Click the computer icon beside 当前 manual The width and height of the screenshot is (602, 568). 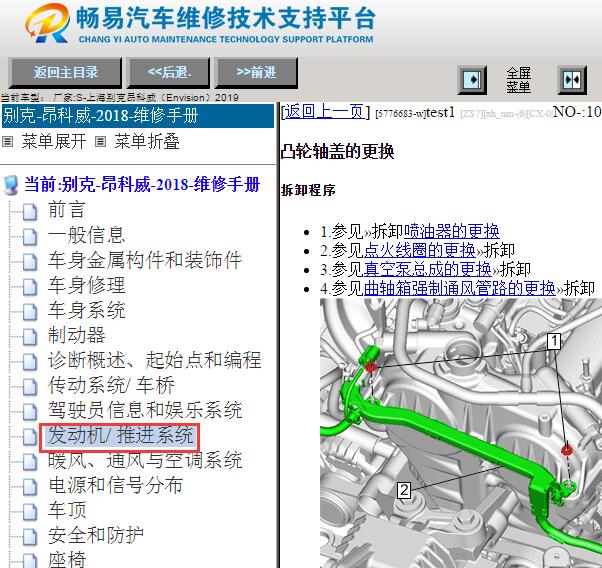(x=11, y=185)
